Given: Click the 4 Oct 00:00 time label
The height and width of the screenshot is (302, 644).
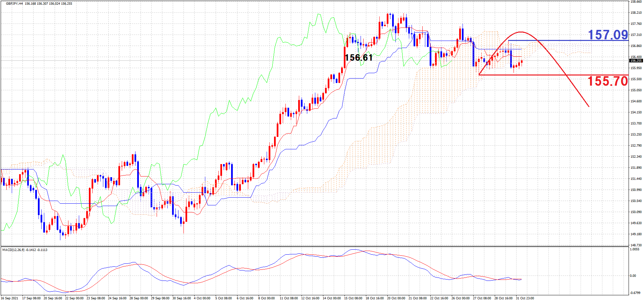Looking at the screenshot, I should coord(202,298).
